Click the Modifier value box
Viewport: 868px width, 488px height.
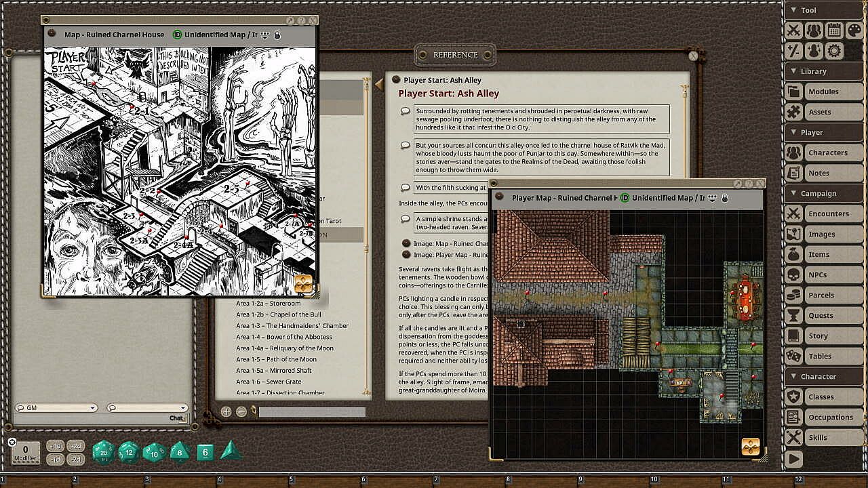click(x=26, y=452)
